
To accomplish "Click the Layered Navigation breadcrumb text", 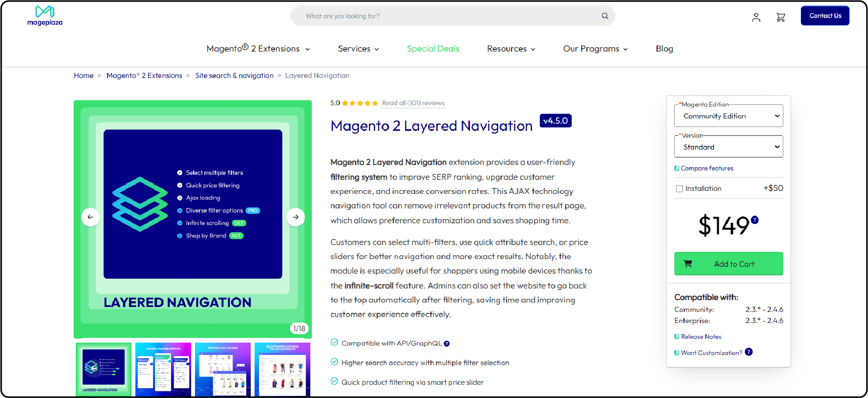I will pyautogui.click(x=317, y=75).
